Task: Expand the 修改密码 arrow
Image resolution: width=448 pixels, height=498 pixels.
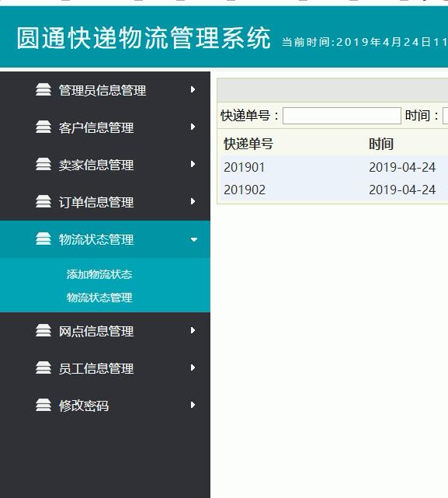Action: pyautogui.click(x=193, y=405)
